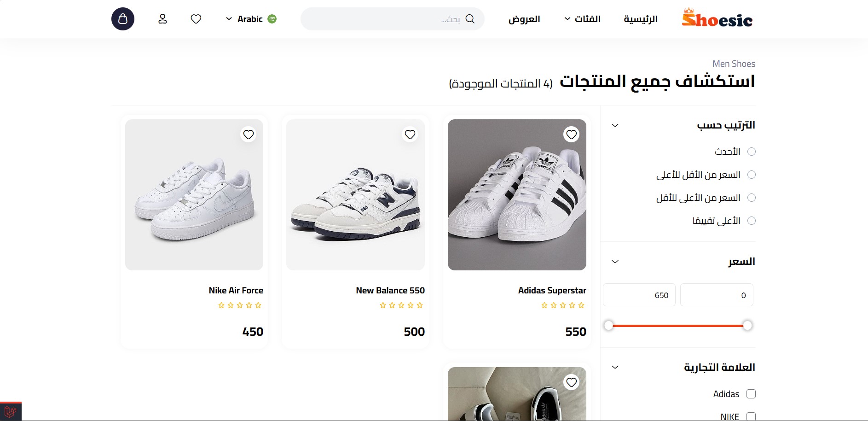The height and width of the screenshot is (421, 868).
Task: Open the shopping bag cart
Action: [123, 19]
